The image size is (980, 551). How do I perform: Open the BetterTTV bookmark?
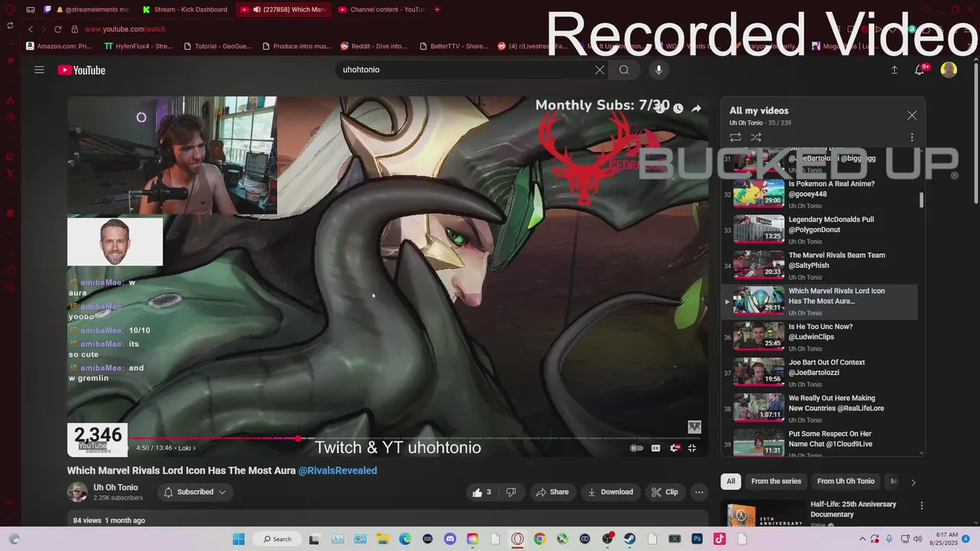[453, 46]
